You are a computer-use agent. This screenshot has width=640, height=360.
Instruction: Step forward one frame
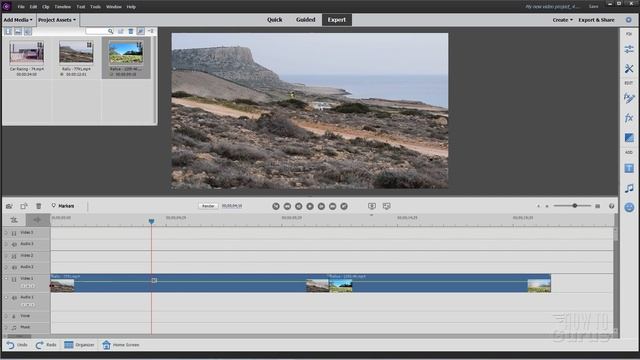pos(321,207)
